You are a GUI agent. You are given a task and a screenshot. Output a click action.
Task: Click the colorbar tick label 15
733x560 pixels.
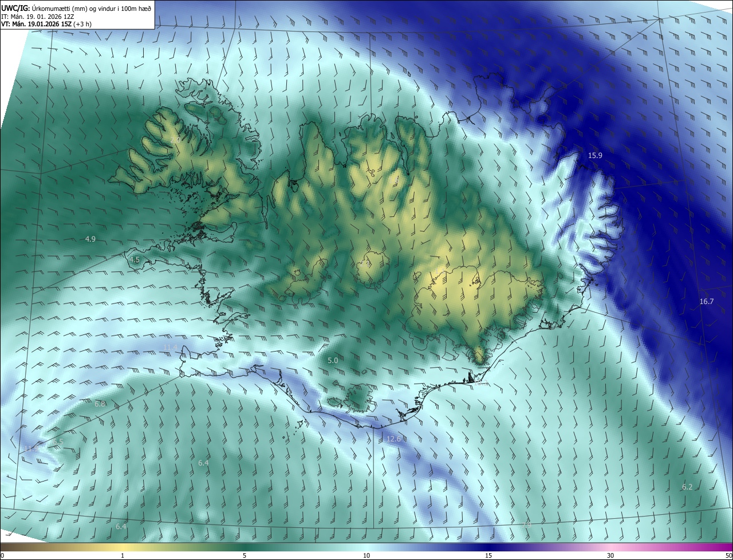[488, 555]
